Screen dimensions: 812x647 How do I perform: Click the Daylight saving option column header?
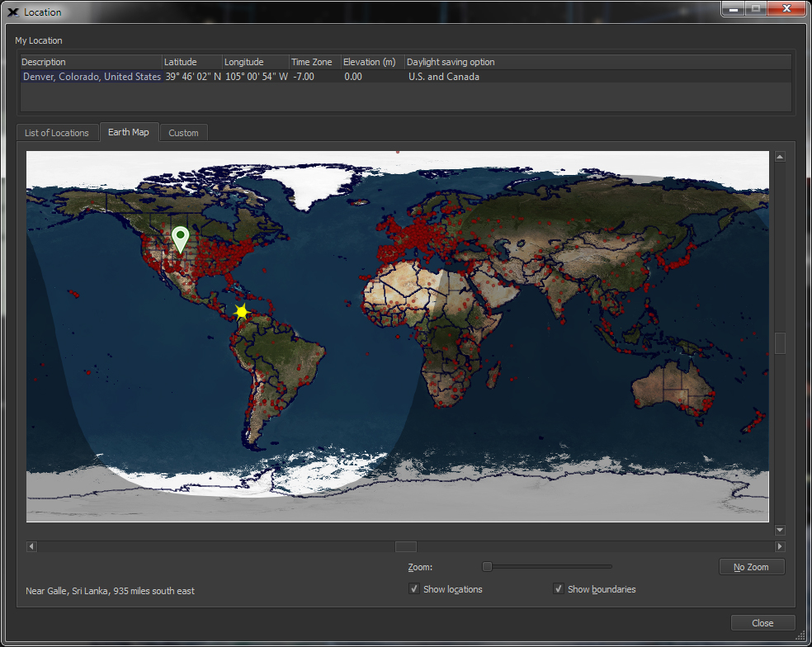coord(451,62)
